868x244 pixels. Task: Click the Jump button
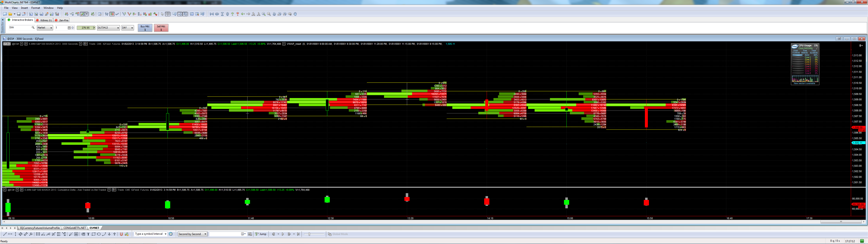tap(261, 234)
